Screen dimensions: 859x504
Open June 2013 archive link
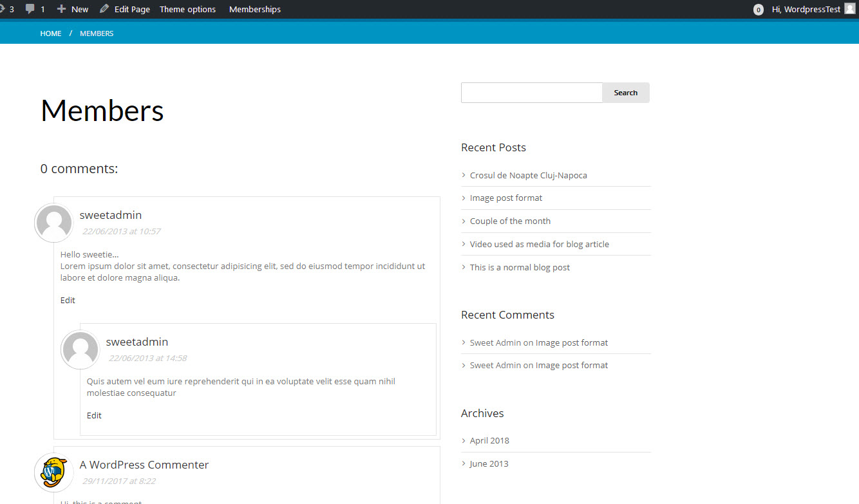489,463
